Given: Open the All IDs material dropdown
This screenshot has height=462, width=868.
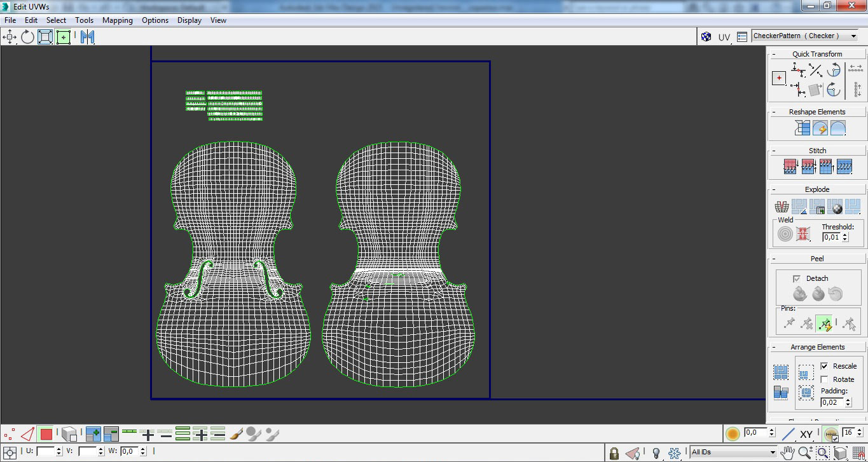Looking at the screenshot, I should pos(734,452).
